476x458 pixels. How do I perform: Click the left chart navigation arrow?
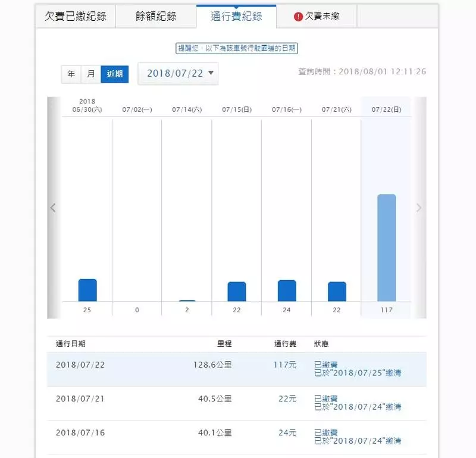point(53,208)
